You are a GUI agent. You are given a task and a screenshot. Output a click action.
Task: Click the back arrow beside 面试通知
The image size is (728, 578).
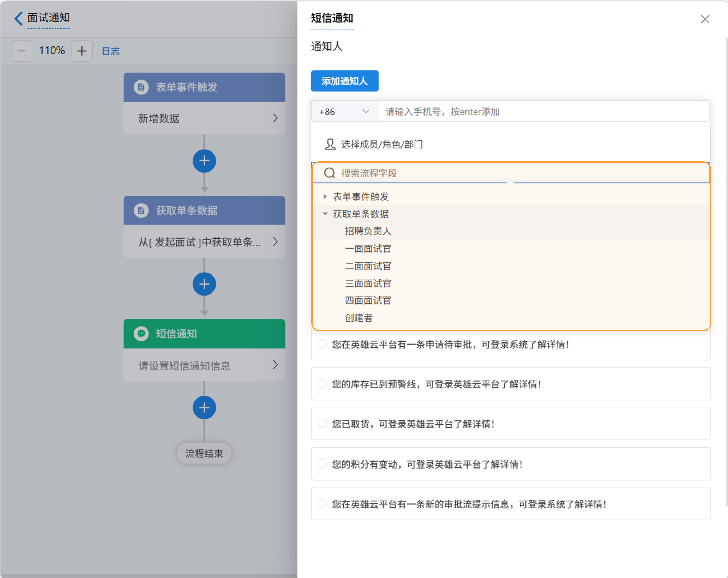[18, 18]
